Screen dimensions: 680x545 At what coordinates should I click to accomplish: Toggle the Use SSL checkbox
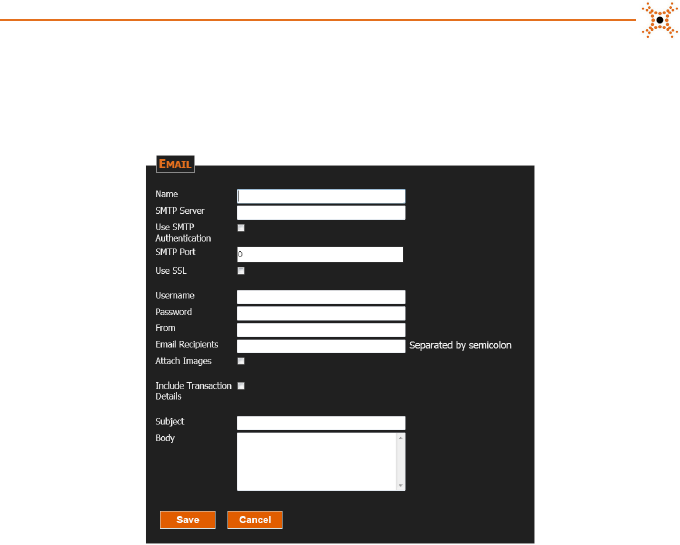point(241,271)
